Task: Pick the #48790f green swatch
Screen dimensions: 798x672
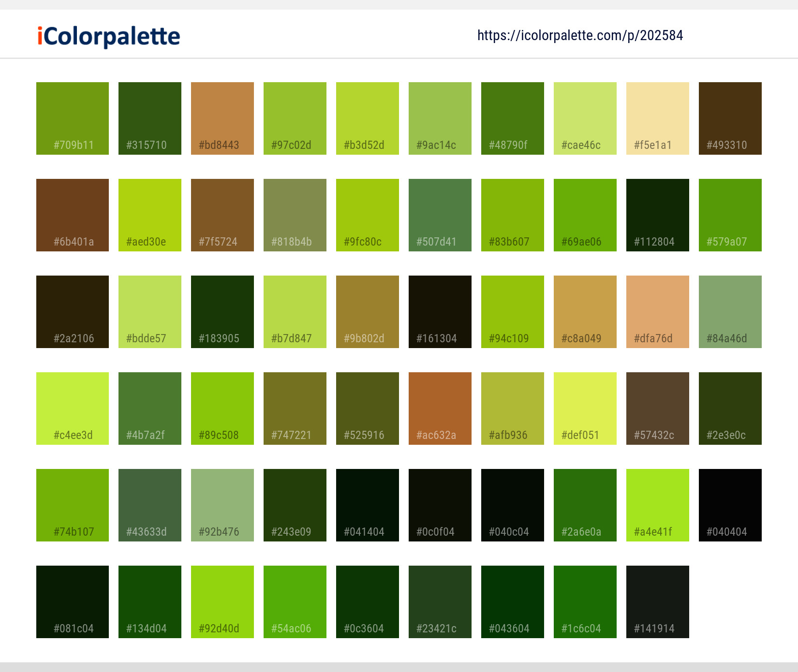Action: pos(513,118)
